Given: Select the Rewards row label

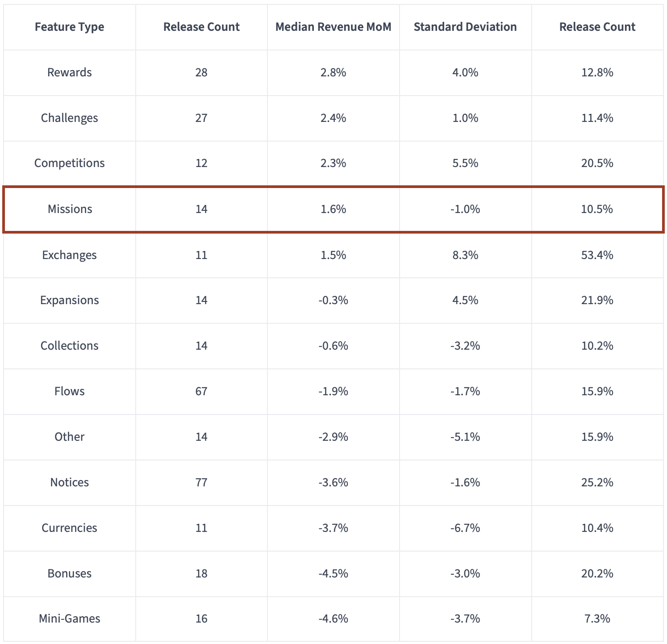Looking at the screenshot, I should 69,72.
